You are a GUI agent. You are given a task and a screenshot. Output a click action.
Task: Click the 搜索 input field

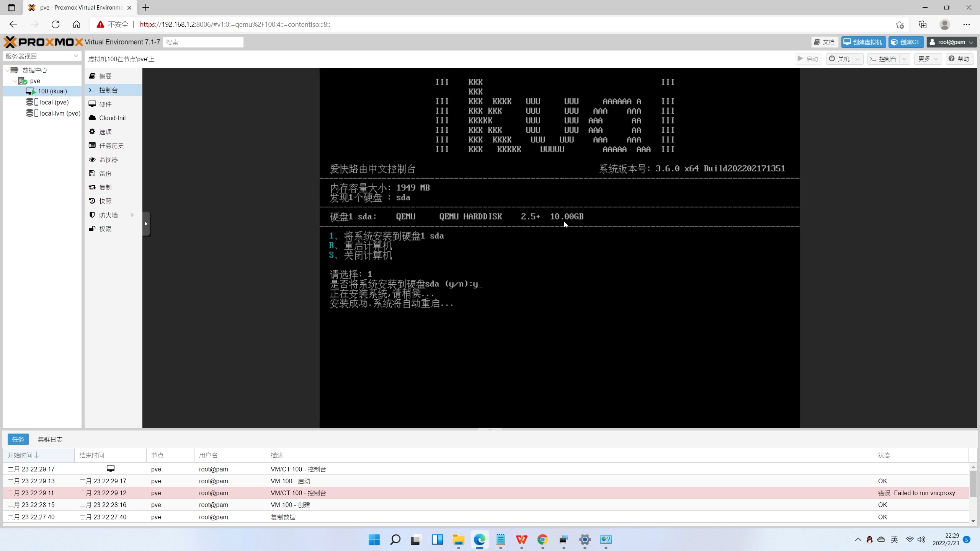point(203,42)
